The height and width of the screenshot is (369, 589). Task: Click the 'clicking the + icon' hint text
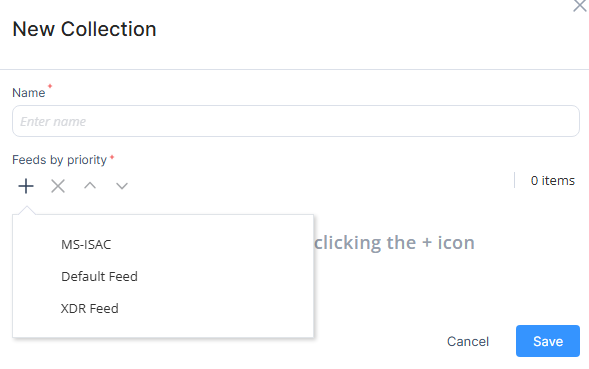[394, 242]
